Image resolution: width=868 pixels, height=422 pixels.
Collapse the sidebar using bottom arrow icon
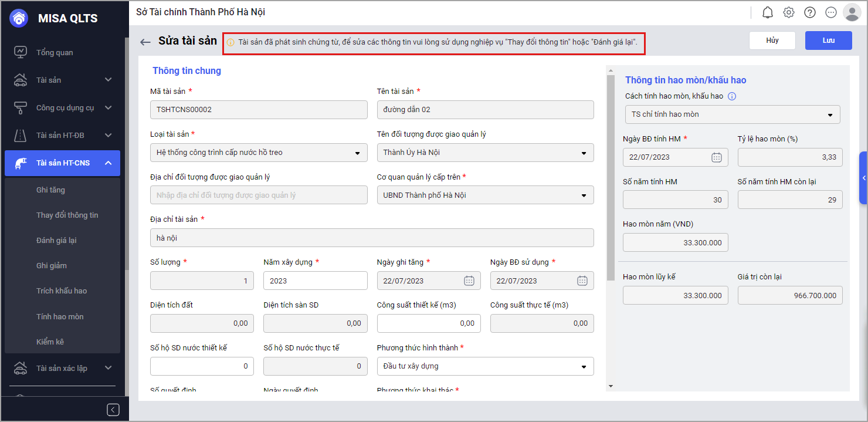[113, 410]
